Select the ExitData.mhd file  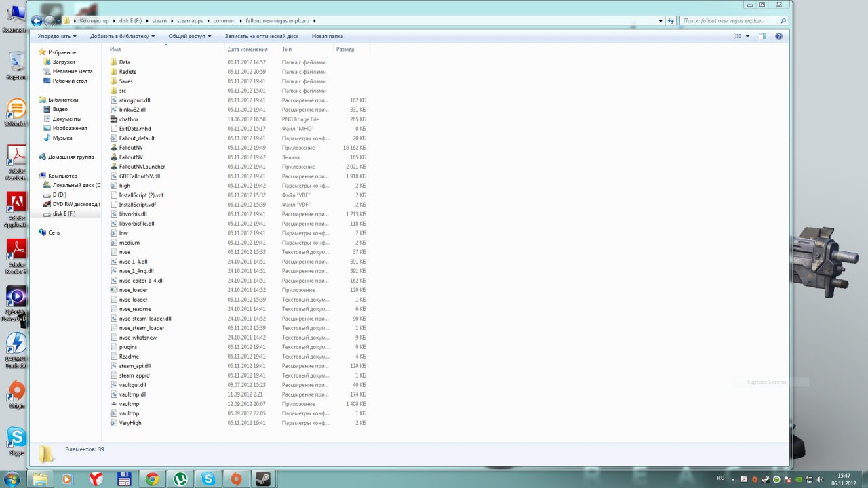(135, 129)
